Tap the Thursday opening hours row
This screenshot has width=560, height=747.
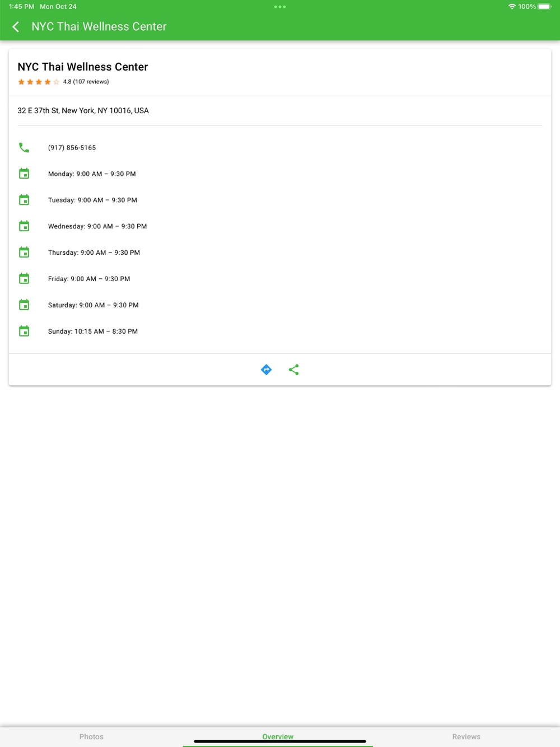(94, 253)
